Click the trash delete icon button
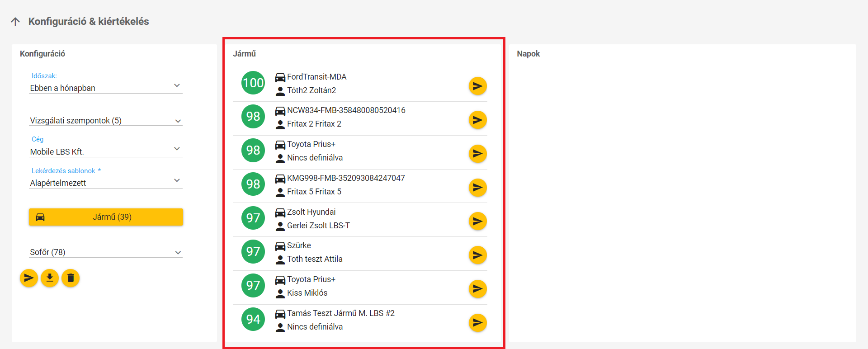The image size is (868, 349). click(71, 278)
